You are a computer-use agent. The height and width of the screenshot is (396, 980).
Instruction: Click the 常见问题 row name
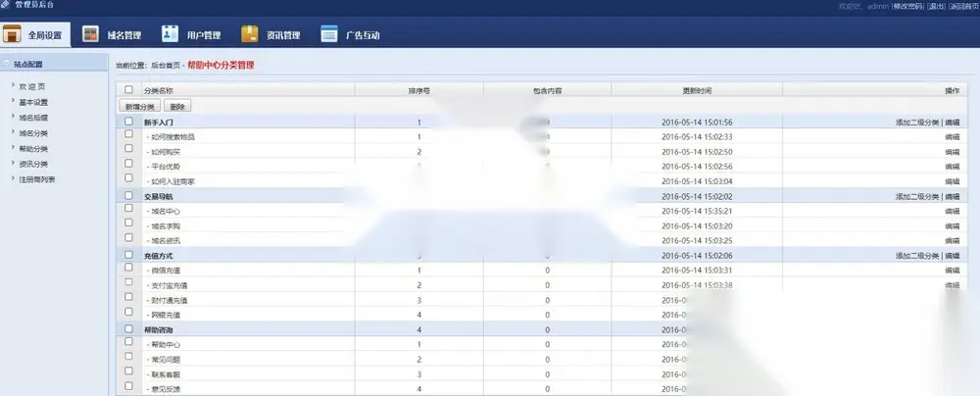coord(164,360)
